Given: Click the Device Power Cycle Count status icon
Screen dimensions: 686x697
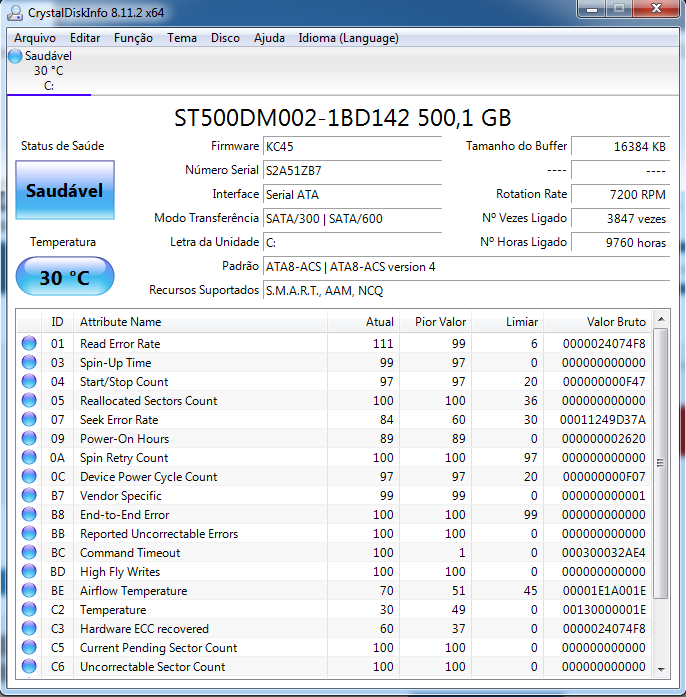Looking at the screenshot, I should [x=29, y=477].
